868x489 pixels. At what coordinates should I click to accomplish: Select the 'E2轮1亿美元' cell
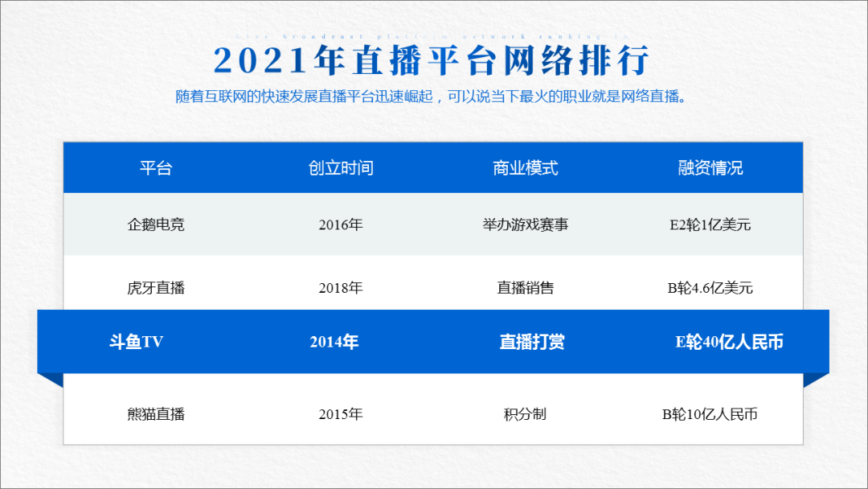710,224
